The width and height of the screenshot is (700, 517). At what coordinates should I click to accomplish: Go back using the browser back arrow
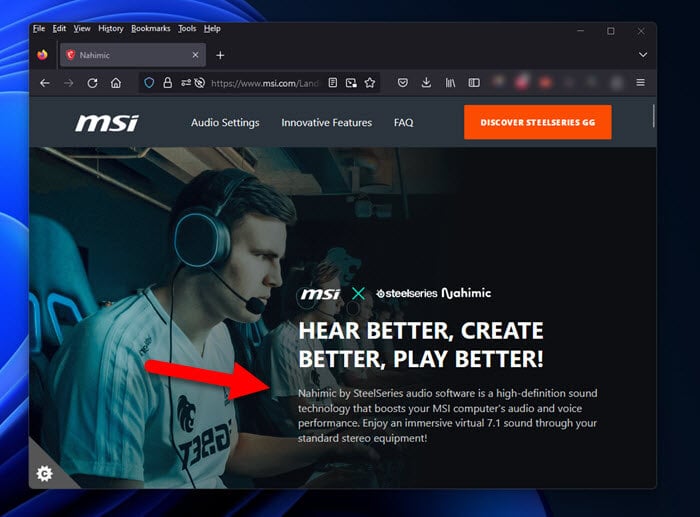(x=45, y=83)
